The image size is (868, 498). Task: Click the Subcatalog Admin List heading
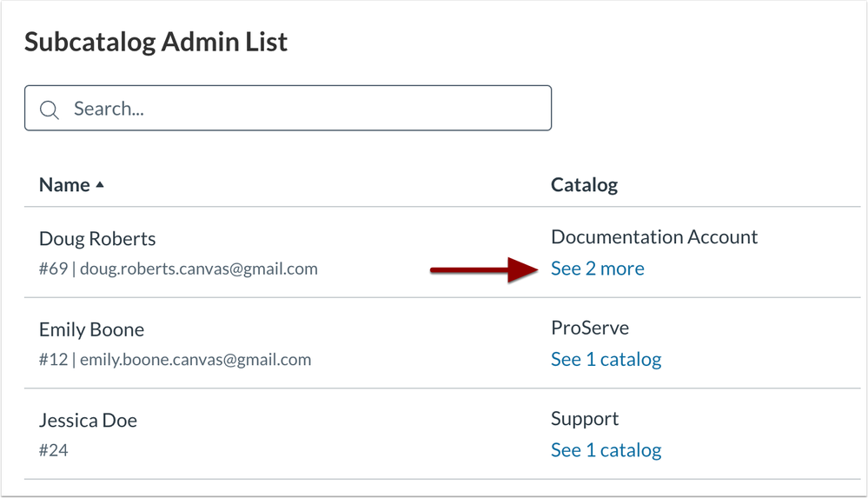pyautogui.click(x=156, y=42)
